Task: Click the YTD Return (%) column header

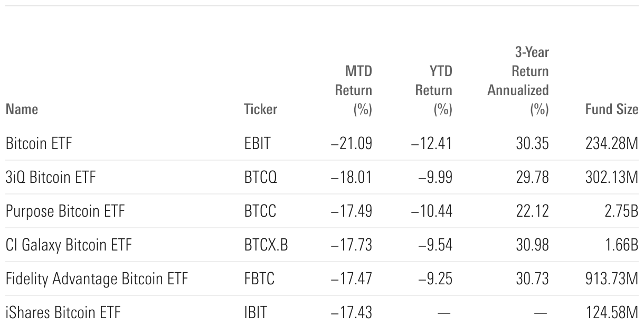Action: pos(433,90)
